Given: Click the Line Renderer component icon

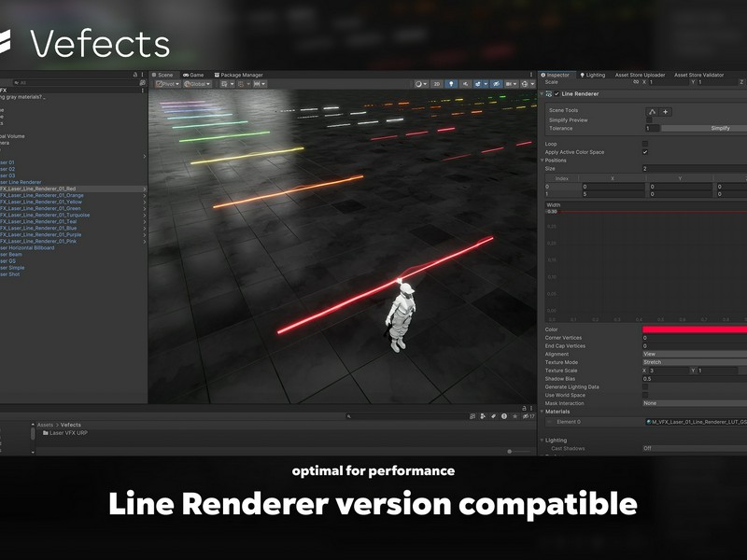Looking at the screenshot, I should [x=549, y=94].
